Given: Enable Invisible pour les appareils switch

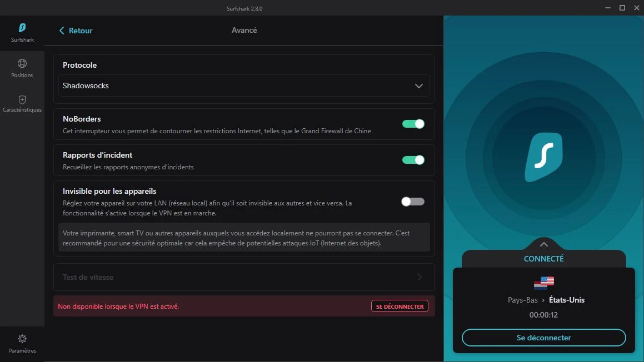Looking at the screenshot, I should tap(413, 202).
